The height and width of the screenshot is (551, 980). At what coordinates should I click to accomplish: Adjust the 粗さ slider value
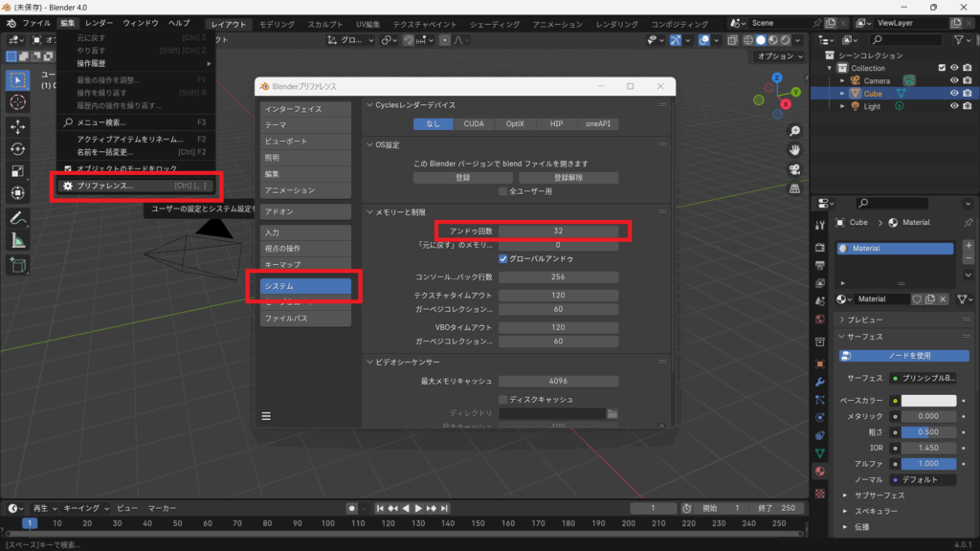pyautogui.click(x=928, y=431)
